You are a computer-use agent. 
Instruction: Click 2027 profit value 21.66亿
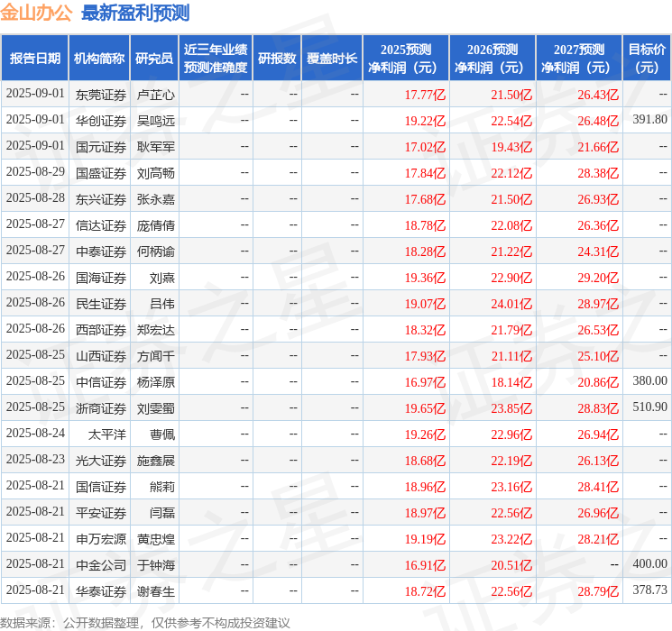click(x=598, y=147)
